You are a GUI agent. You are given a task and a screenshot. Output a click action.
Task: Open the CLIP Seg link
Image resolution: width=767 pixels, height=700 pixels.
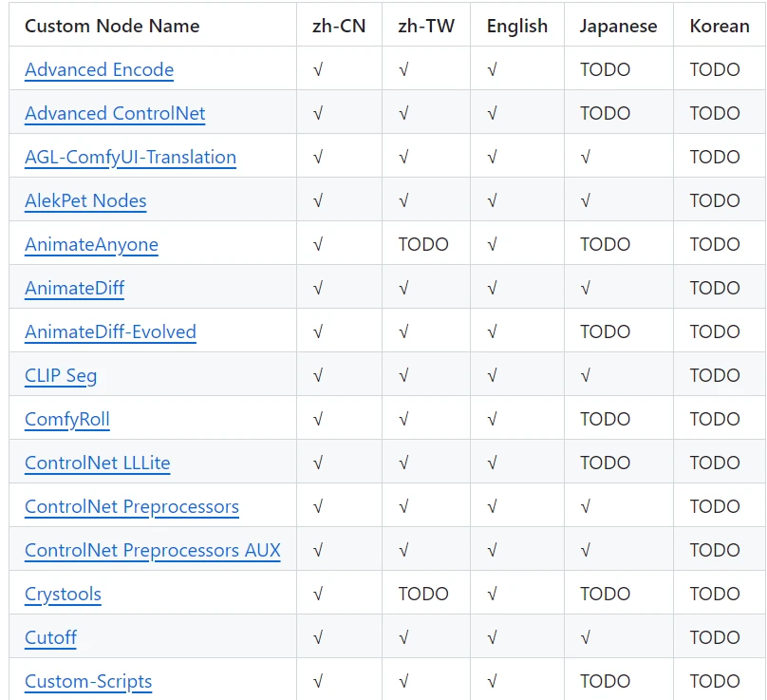coord(61,375)
